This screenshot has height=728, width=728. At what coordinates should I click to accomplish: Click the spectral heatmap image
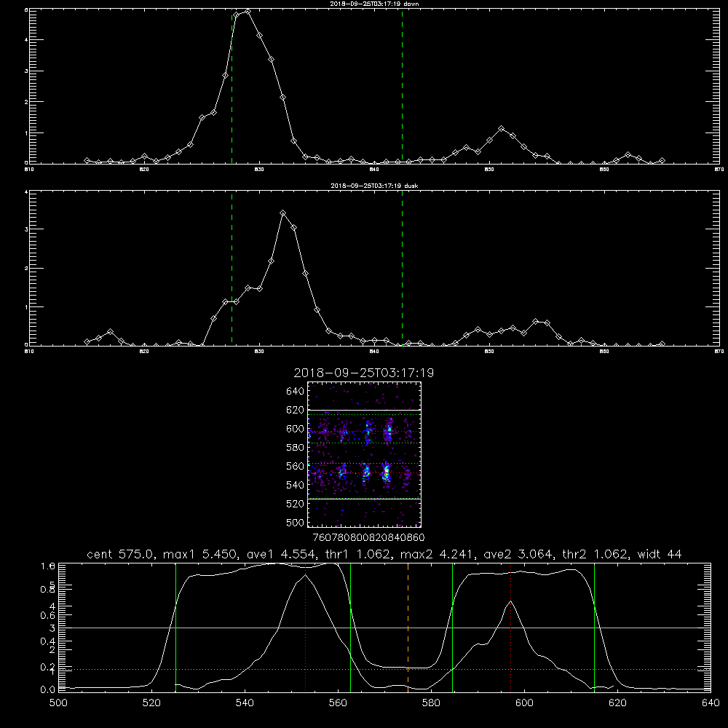tap(365, 454)
